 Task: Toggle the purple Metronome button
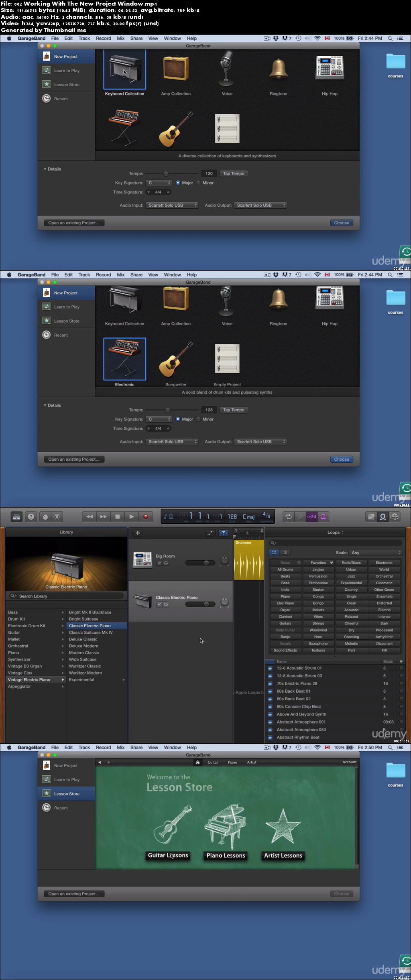pos(323,516)
